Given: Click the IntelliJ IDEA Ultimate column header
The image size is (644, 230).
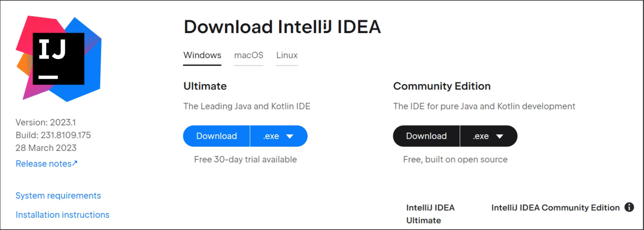Looking at the screenshot, I should tap(430, 214).
